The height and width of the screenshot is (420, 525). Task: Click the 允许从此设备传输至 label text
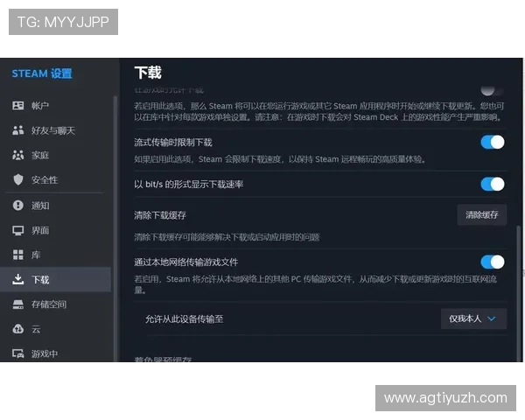[184, 319]
